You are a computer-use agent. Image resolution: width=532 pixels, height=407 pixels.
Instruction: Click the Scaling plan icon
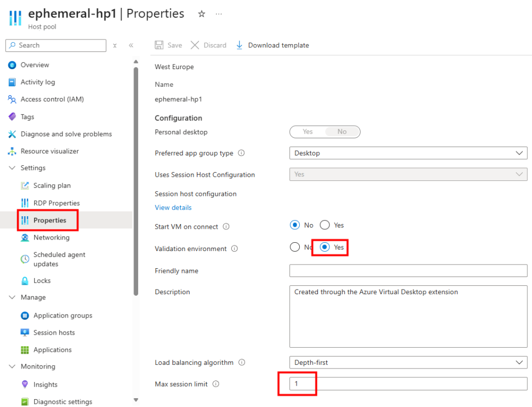pyautogui.click(x=25, y=186)
